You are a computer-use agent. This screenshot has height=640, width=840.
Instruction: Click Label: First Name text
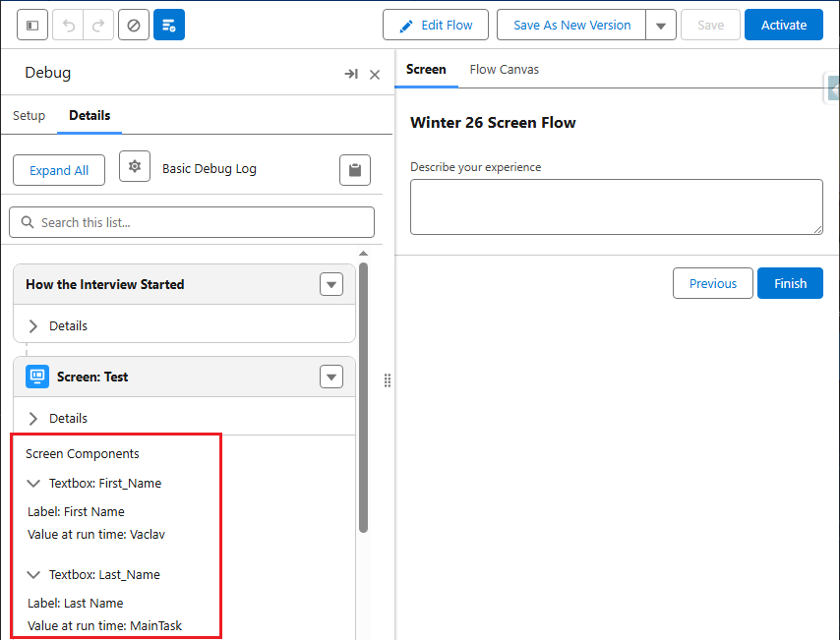point(76,512)
